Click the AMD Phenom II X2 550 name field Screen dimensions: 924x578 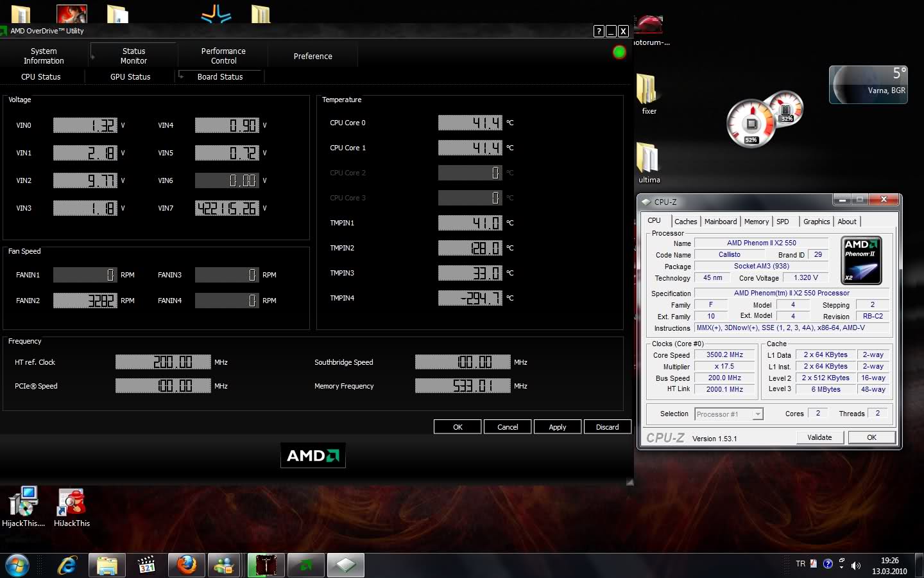point(762,243)
